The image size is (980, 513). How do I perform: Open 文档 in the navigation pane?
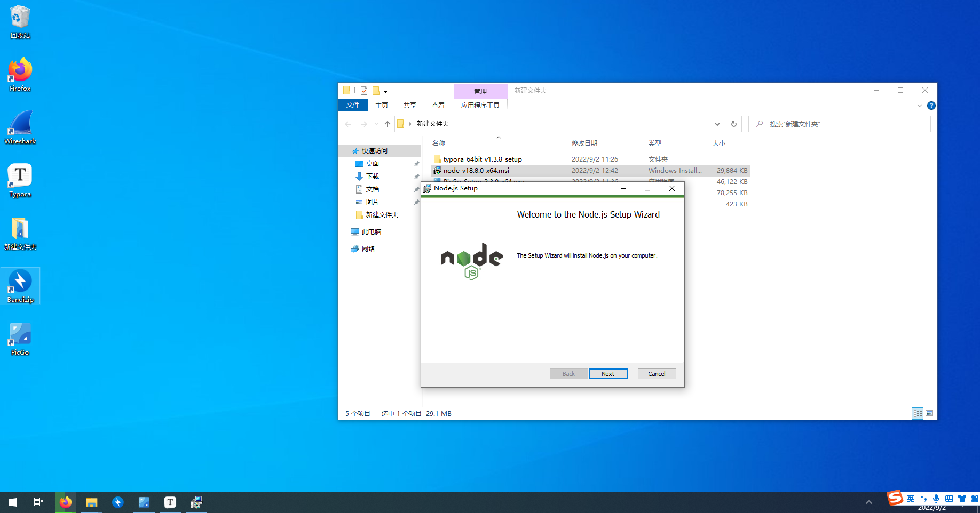coord(373,189)
